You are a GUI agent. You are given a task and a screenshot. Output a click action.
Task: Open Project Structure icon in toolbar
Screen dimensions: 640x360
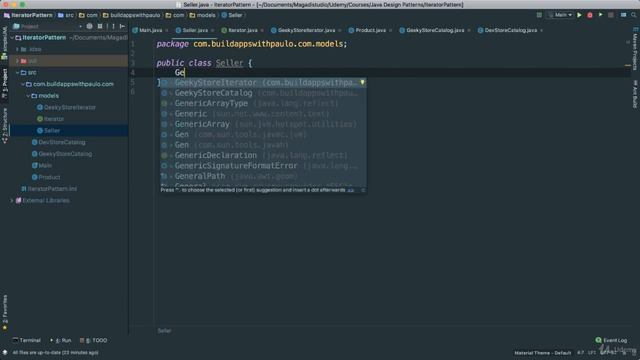[623, 15]
